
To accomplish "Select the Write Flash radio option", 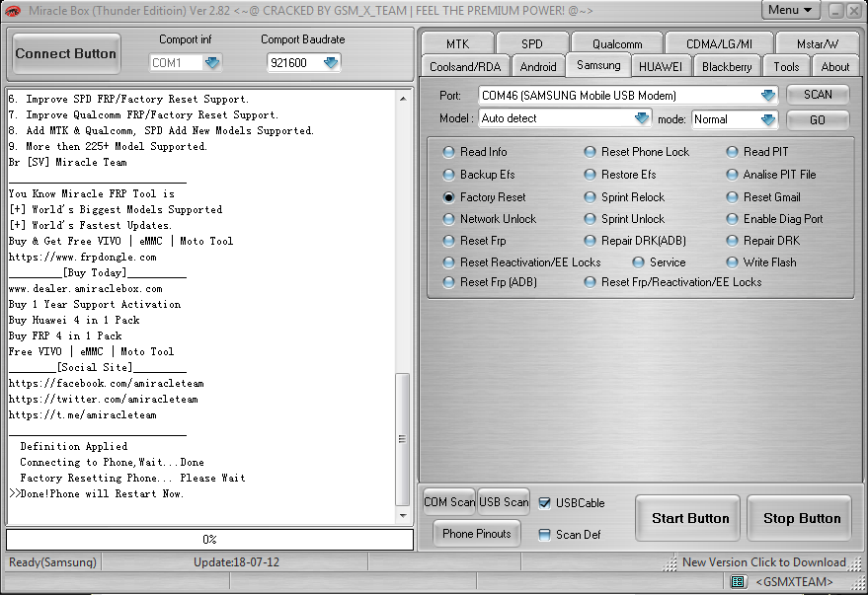I will (732, 262).
